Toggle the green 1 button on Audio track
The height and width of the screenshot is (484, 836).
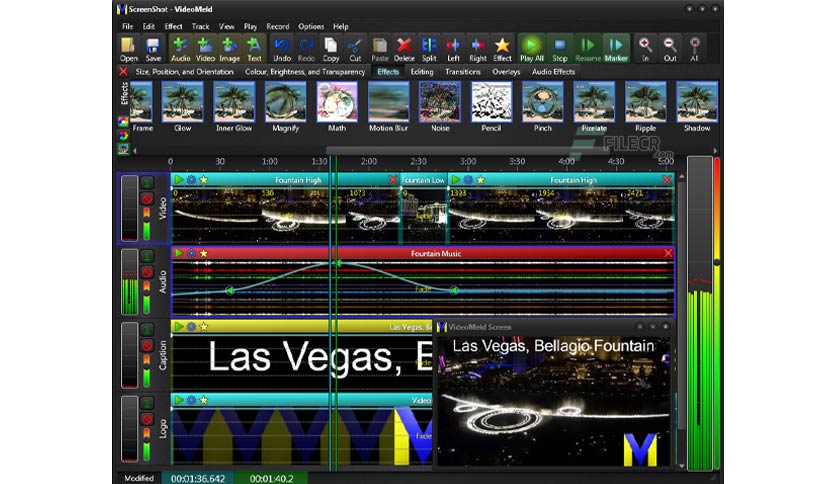click(147, 256)
